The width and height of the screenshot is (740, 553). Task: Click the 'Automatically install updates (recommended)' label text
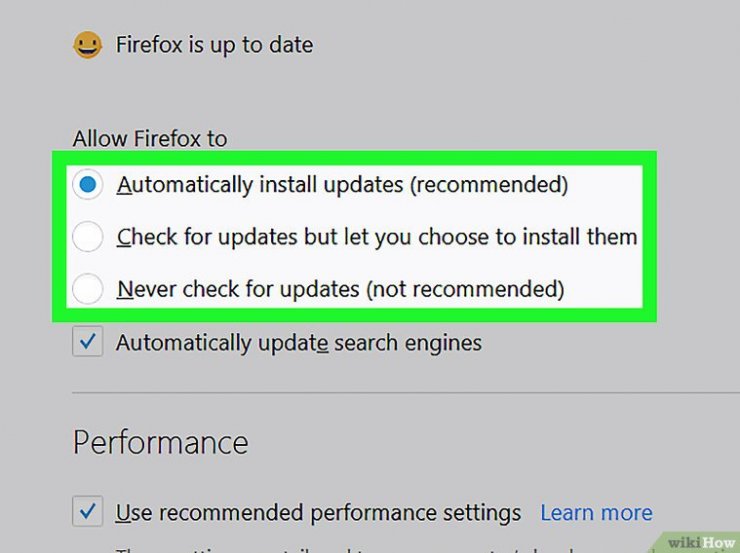click(x=343, y=184)
